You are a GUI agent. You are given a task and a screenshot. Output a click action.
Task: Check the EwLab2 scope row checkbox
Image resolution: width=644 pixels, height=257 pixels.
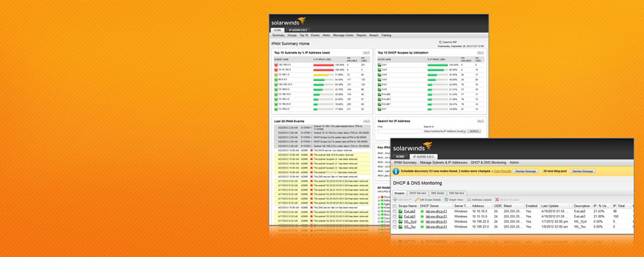point(395,212)
